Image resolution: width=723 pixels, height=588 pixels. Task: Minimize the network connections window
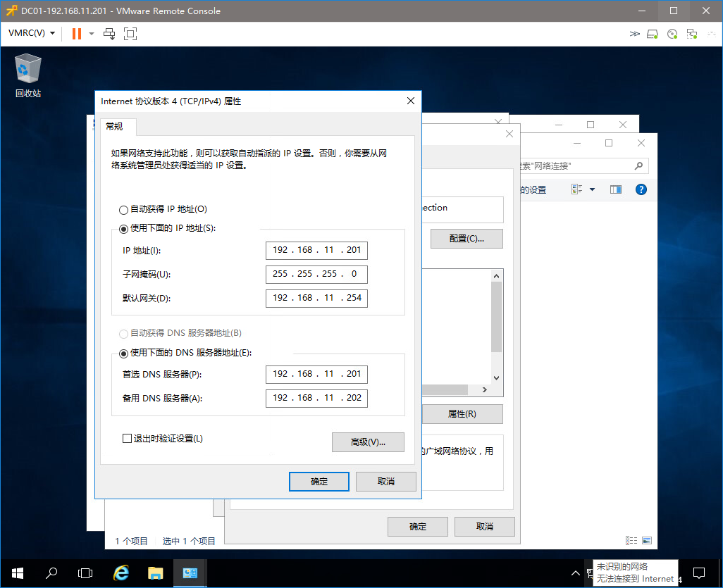coord(577,143)
